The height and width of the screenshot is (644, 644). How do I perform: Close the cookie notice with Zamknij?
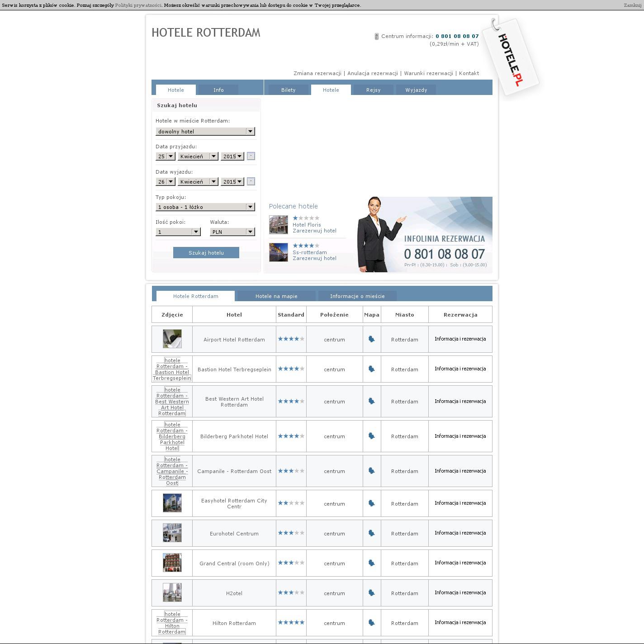coord(632,5)
